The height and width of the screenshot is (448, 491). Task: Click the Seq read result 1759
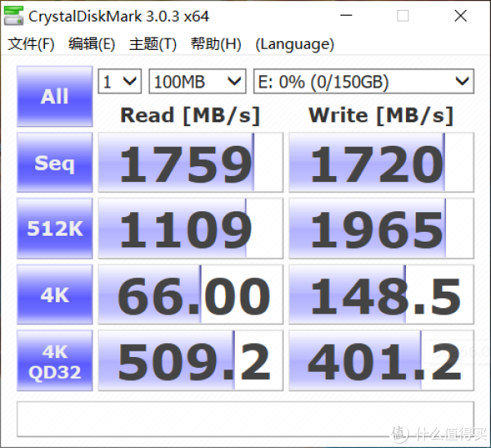[190, 163]
